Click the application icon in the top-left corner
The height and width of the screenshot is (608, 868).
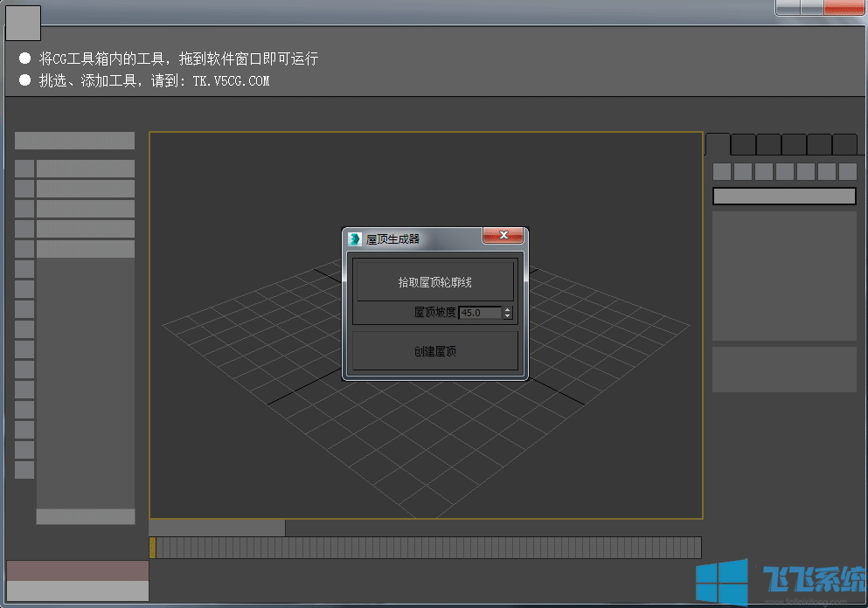pyautogui.click(x=22, y=23)
